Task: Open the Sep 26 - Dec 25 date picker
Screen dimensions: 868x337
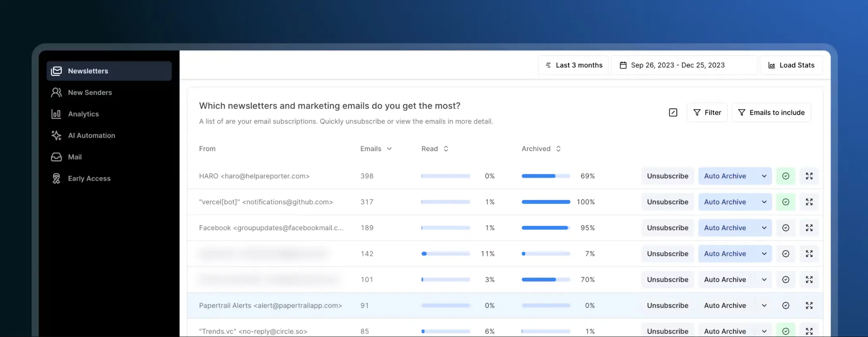Action: click(684, 65)
